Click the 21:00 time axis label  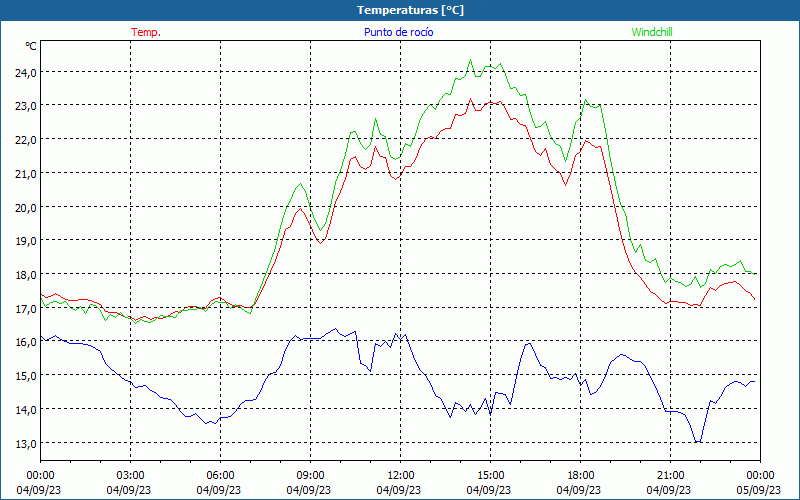click(670, 476)
